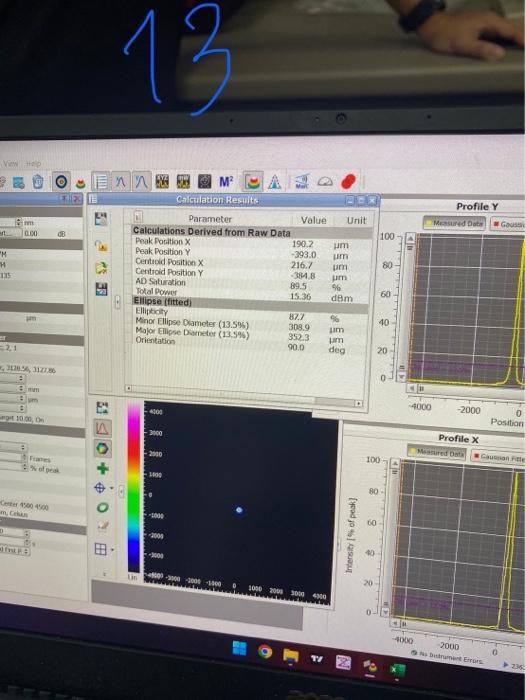Click the green plus crosshair icon
Viewport: 525px width, 700px height.
(103, 468)
